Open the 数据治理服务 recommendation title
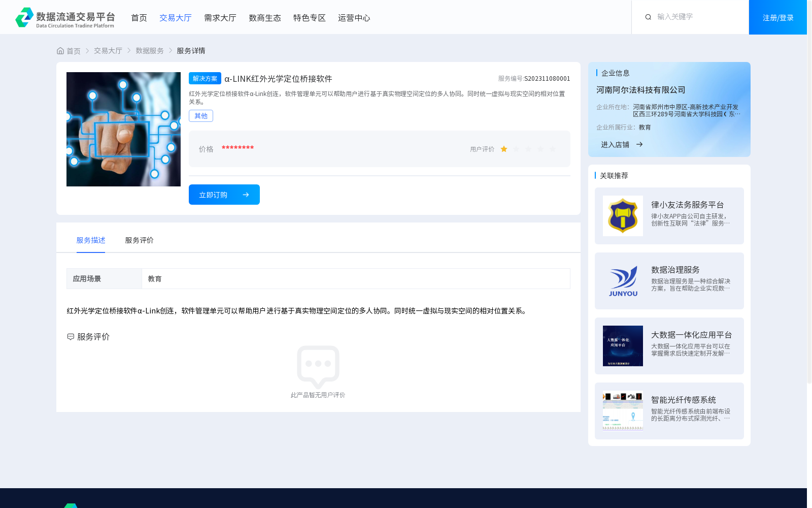Image resolution: width=812 pixels, height=508 pixels. coord(675,270)
